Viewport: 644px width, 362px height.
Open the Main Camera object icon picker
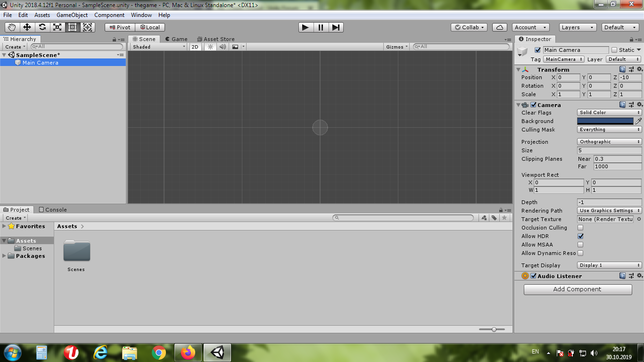click(523, 52)
